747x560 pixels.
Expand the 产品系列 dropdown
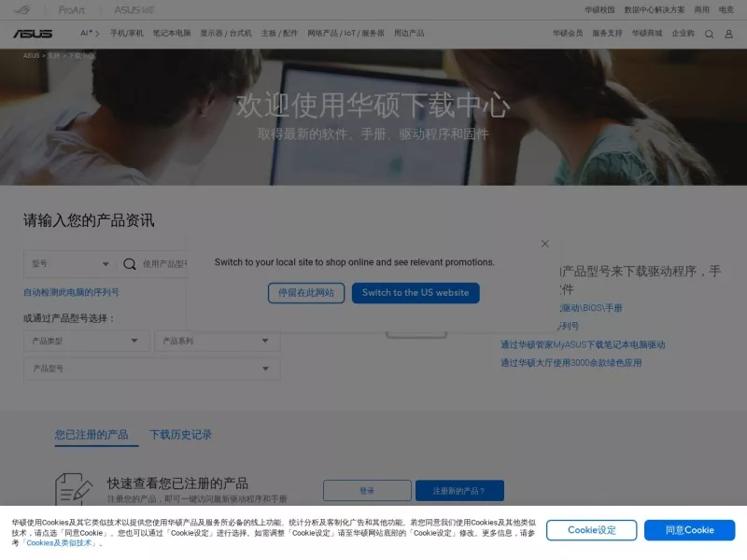(218, 341)
